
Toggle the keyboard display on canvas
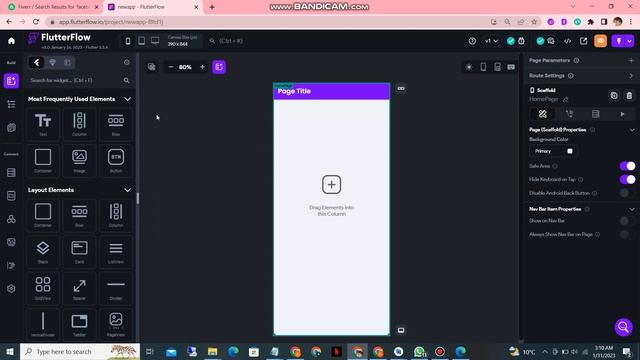(x=511, y=67)
